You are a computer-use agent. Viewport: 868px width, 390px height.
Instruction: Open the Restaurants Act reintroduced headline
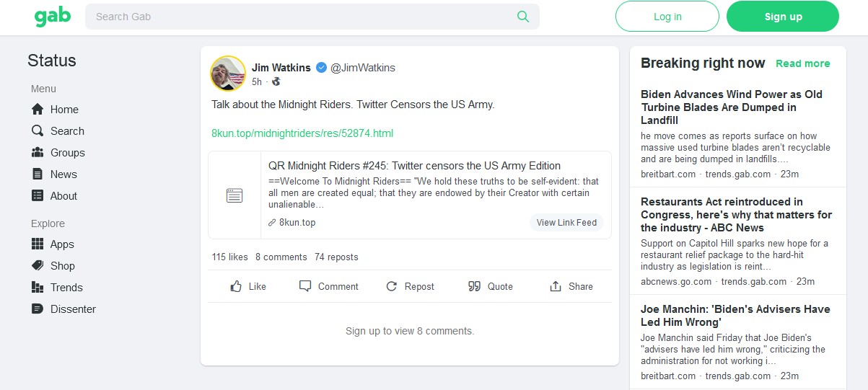coord(736,215)
